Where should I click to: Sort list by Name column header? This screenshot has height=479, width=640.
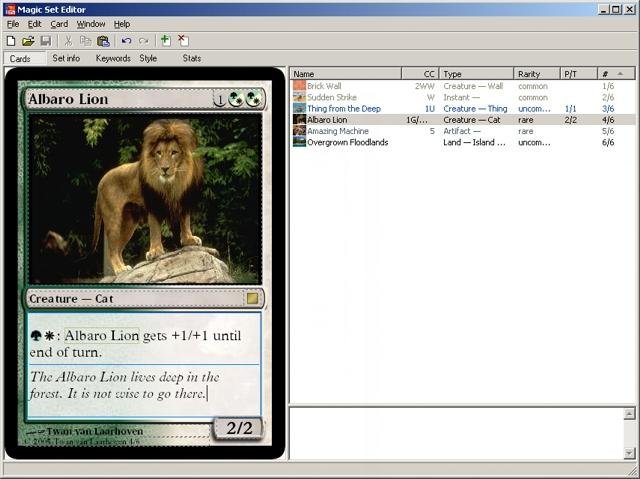click(346, 74)
